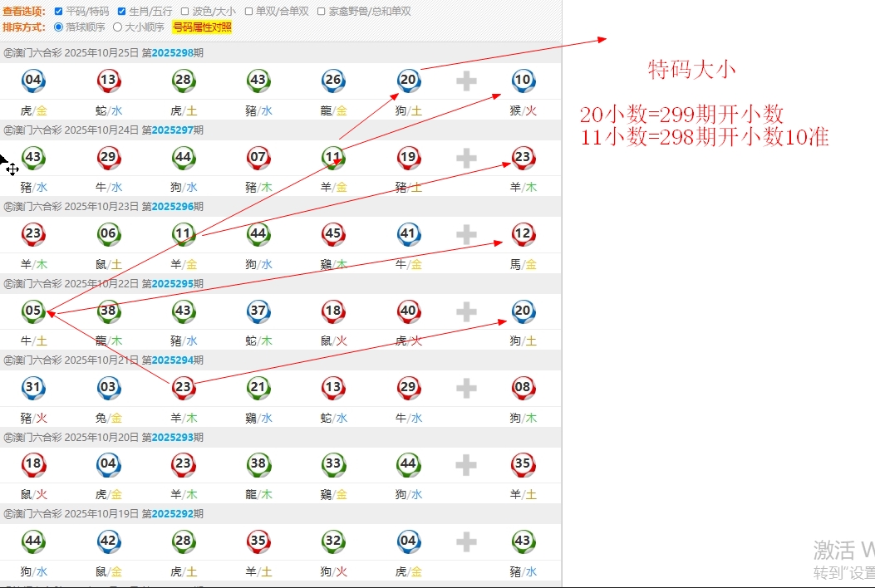Click green ball 33 in draw 2025293

(333, 464)
